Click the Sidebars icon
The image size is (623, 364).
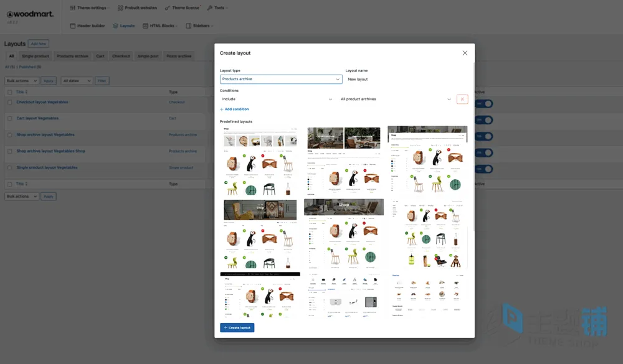(x=188, y=26)
